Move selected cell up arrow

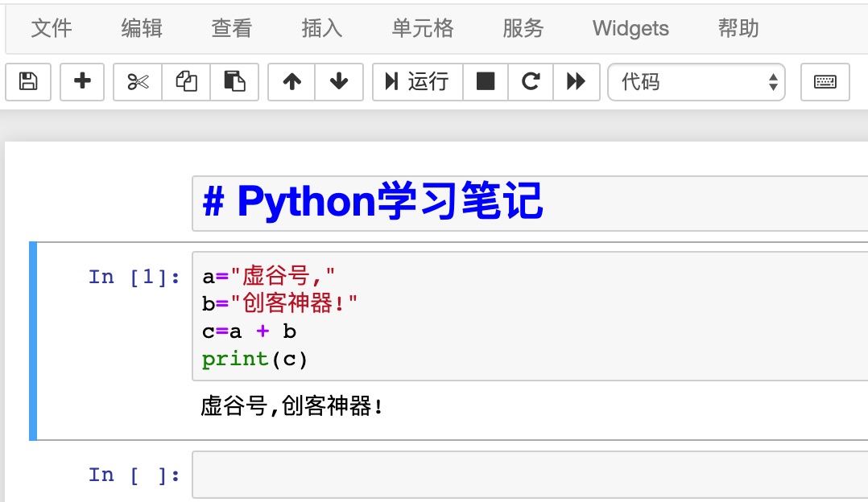coord(291,82)
